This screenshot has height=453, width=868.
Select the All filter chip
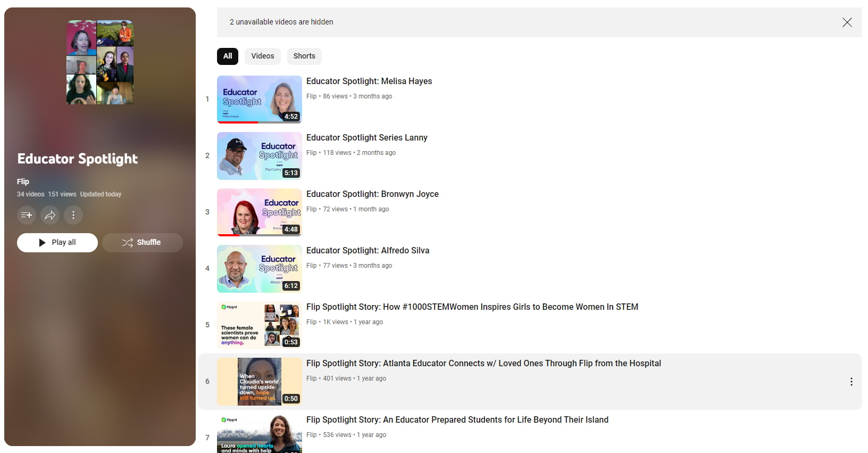pyautogui.click(x=228, y=56)
